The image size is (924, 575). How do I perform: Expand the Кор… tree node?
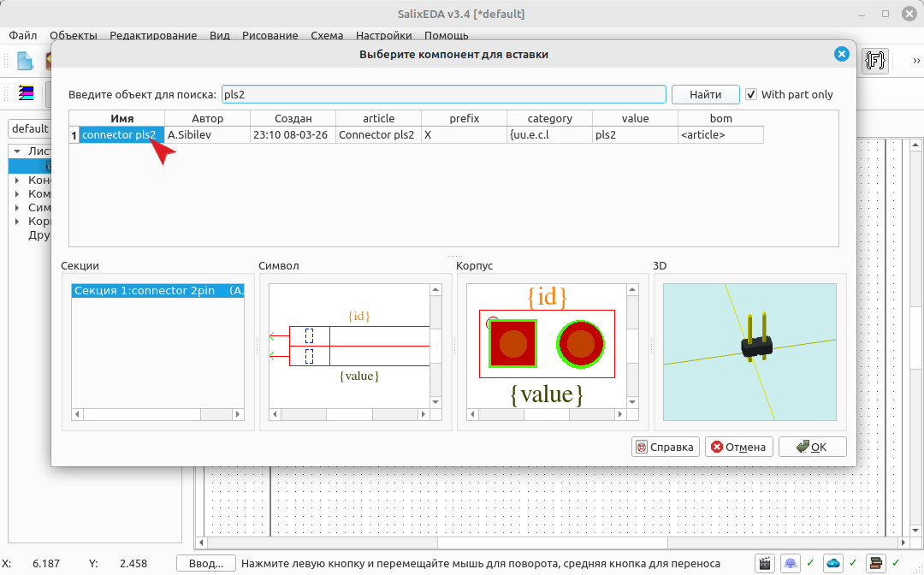[x=17, y=222]
